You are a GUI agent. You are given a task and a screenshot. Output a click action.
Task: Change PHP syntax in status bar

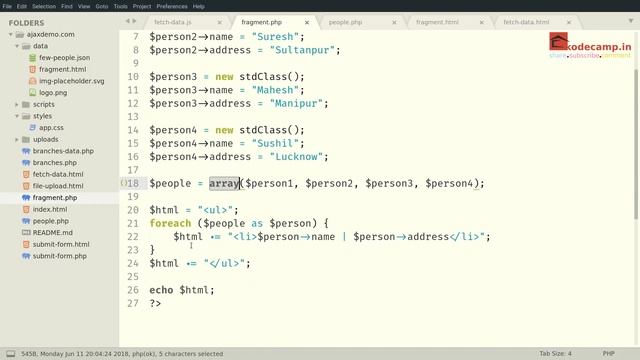coord(609,353)
